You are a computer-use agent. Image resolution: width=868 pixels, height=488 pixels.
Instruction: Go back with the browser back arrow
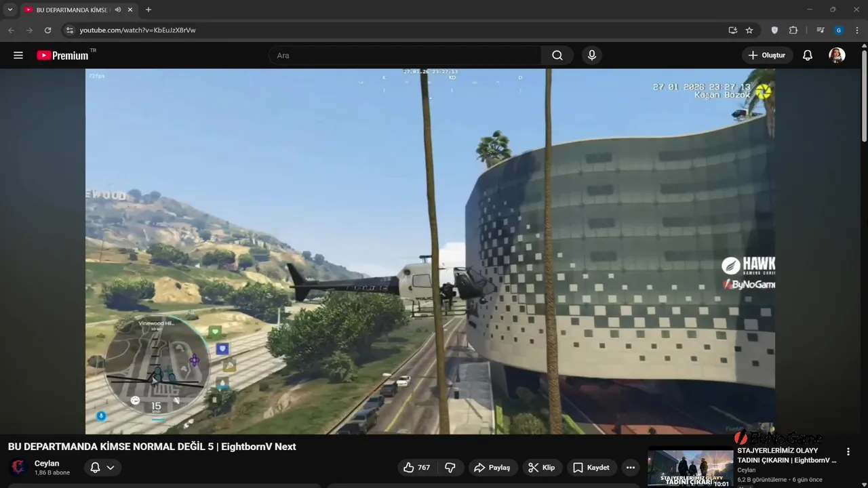[11, 30]
